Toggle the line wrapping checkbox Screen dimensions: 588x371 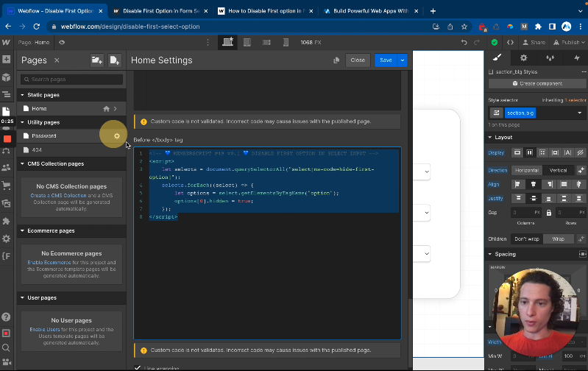[138, 367]
